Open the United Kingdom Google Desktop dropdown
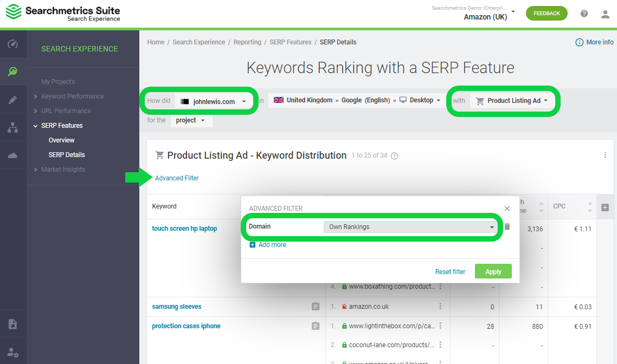This screenshot has width=617, height=364. [357, 100]
